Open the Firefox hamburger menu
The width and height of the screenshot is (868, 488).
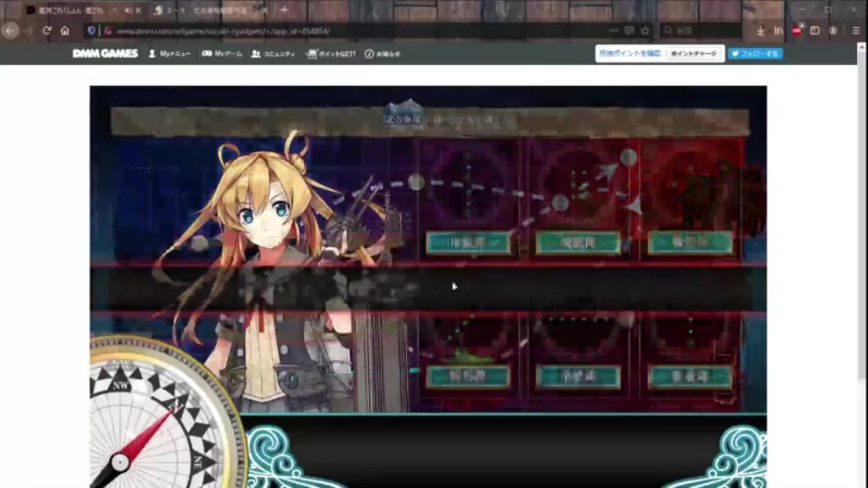pos(856,31)
